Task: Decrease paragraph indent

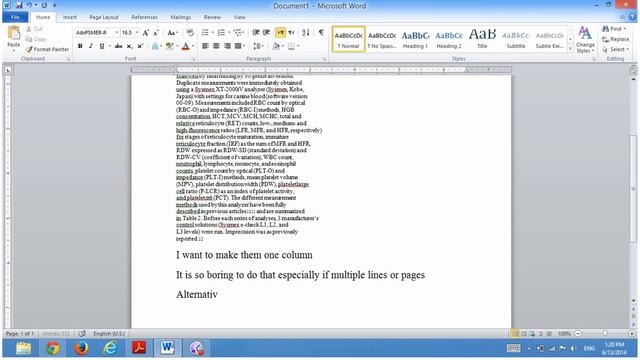Action: pos(256,33)
